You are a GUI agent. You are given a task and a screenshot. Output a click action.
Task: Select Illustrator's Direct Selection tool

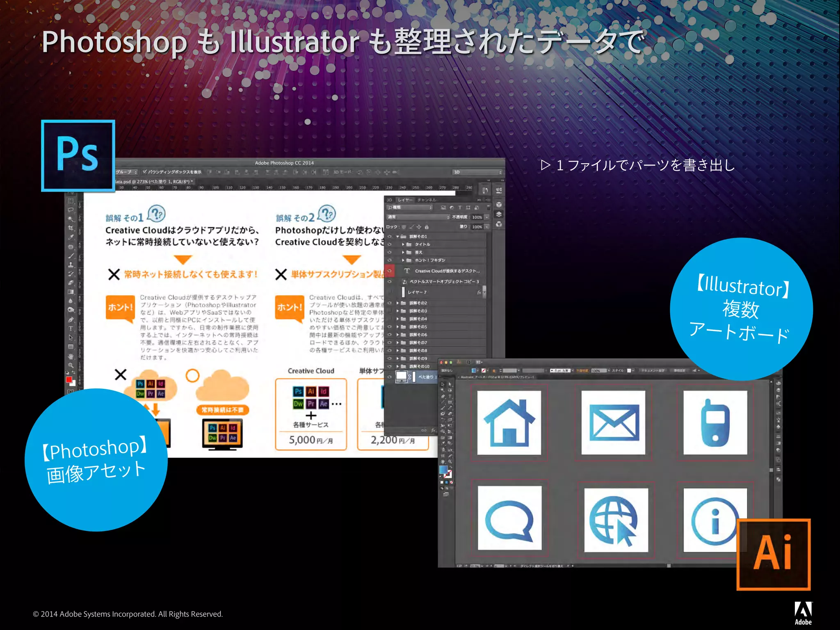tap(450, 384)
